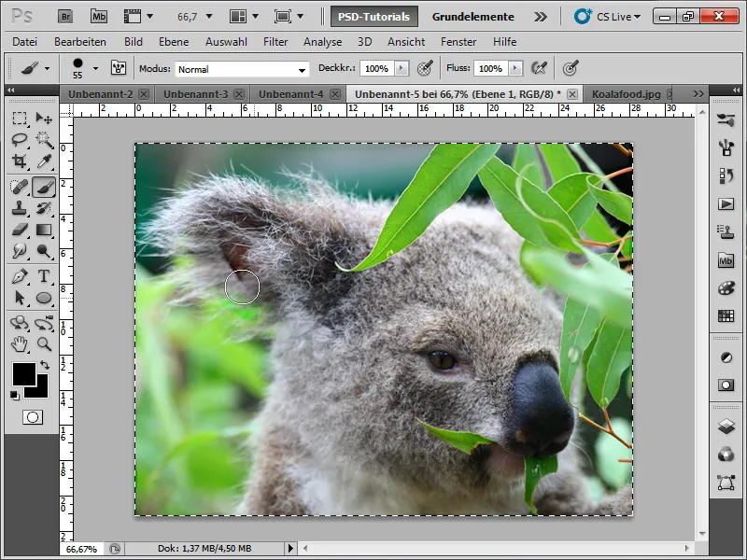Open the Deckkr. opacity slider arrow

[x=402, y=68]
